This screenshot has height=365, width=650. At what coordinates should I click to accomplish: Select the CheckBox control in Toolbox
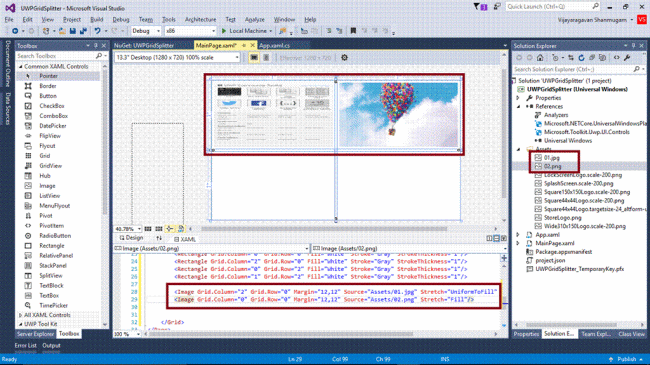click(x=52, y=106)
